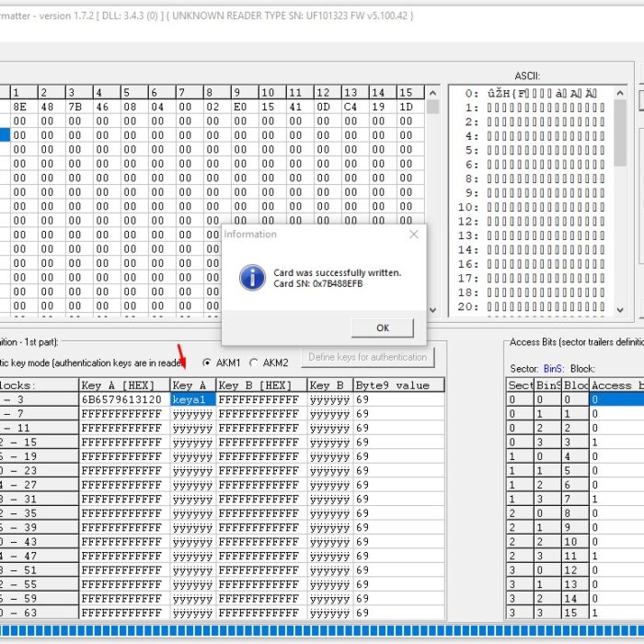Click Byte9 value 69 in blocks 3 row
This screenshot has height=644, width=644.
click(x=398, y=399)
